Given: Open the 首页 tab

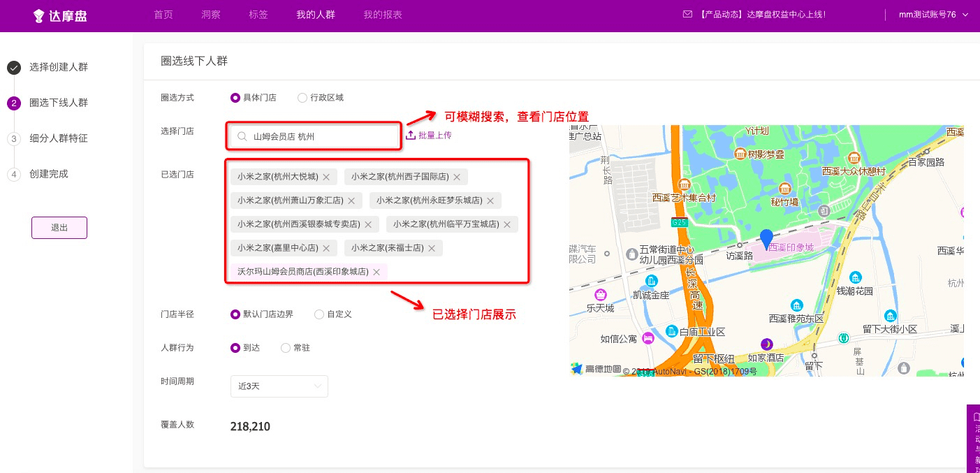Looking at the screenshot, I should tap(163, 15).
